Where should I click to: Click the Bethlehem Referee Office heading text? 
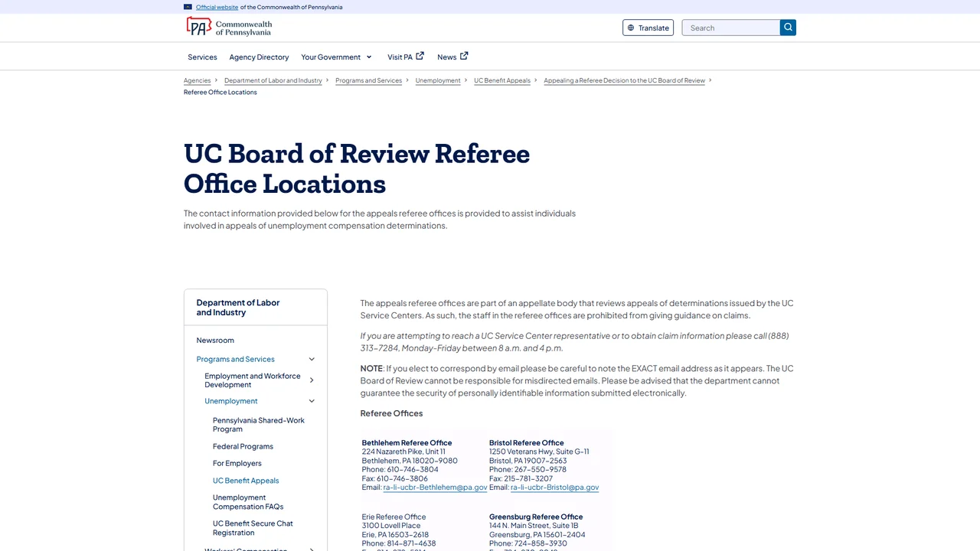(407, 442)
